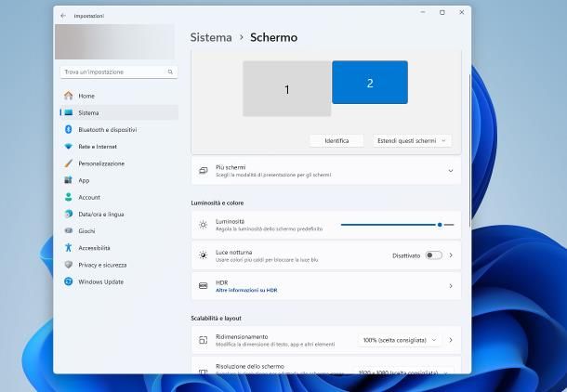
Task: Click the Giochi controller icon
Action: click(69, 230)
